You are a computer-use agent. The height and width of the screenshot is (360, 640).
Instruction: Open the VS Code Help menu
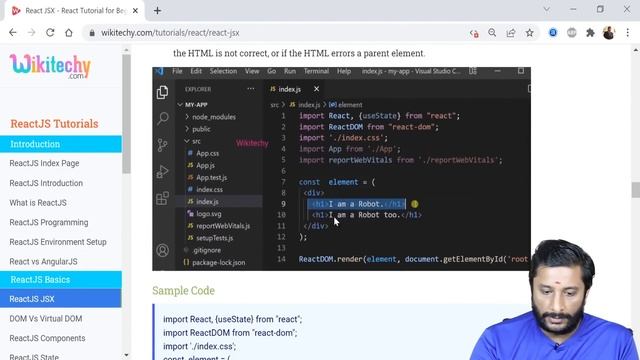(344, 71)
